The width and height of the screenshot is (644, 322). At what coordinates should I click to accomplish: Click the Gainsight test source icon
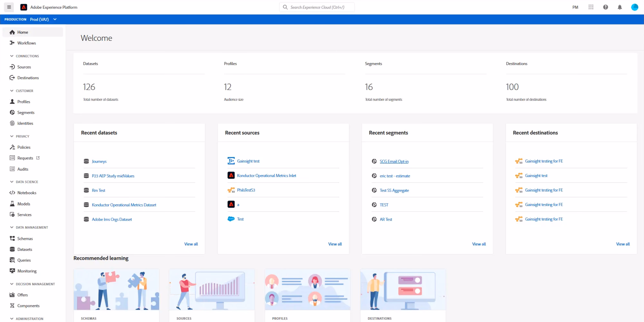pyautogui.click(x=231, y=161)
